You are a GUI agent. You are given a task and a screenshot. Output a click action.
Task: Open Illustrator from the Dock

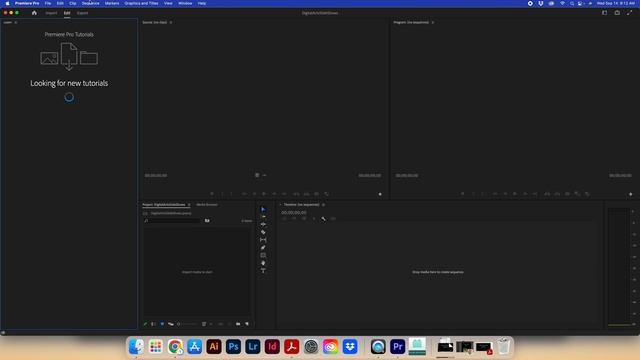click(213, 347)
